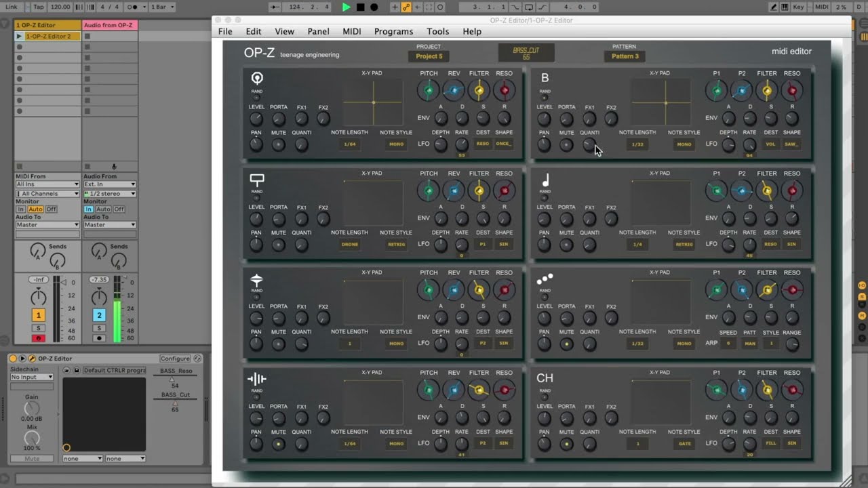The image size is (868, 488).
Task: Arm the 1 OP-Z Editor track for recording
Action: pyautogui.click(x=39, y=338)
